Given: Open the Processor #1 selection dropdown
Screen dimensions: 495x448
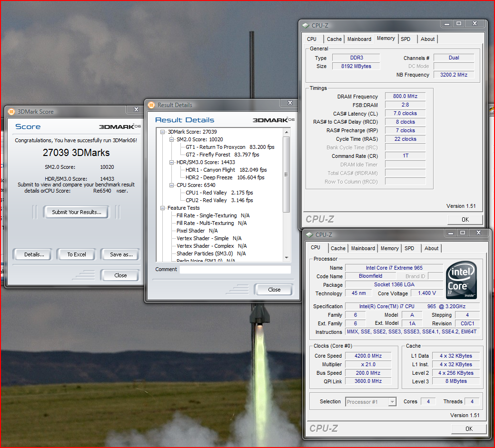Looking at the screenshot, I should pyautogui.click(x=392, y=401).
